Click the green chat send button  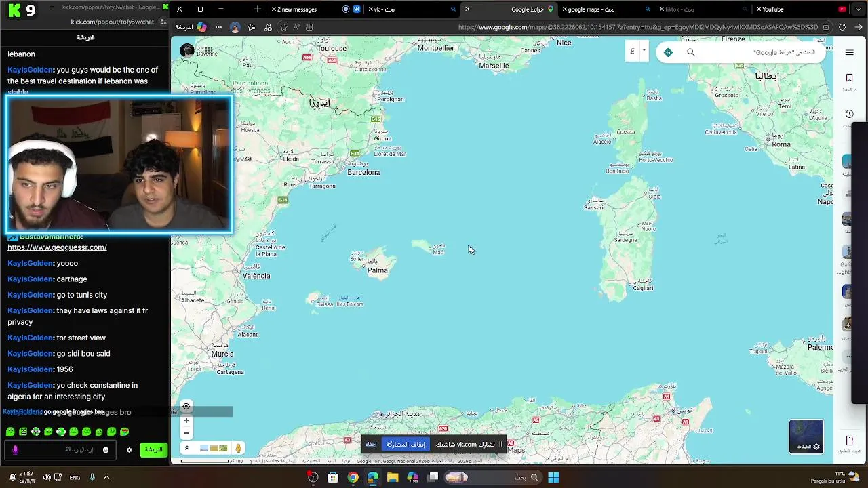(x=154, y=450)
